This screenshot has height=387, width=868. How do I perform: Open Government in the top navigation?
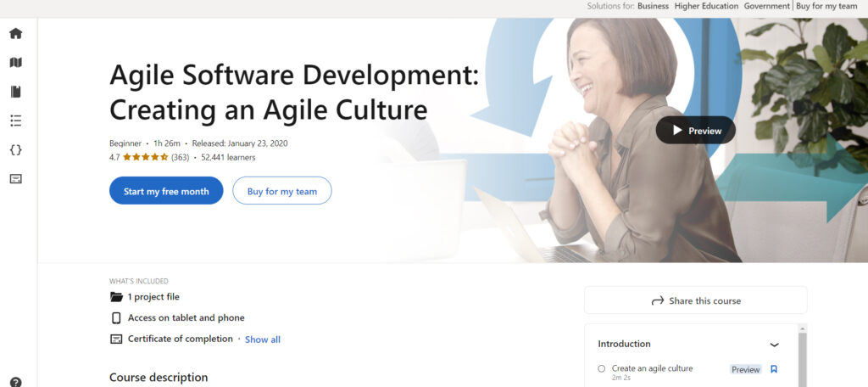[x=766, y=6]
